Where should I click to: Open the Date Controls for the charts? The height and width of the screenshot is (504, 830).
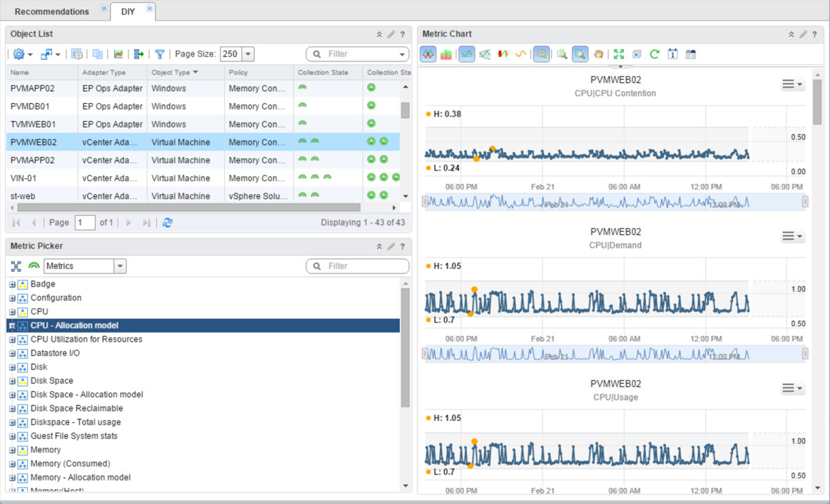[673, 53]
